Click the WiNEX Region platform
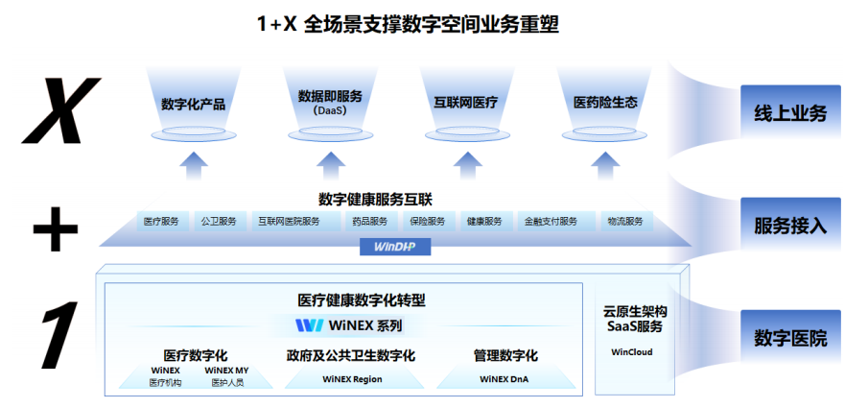The width and height of the screenshot is (868, 408). click(x=350, y=379)
